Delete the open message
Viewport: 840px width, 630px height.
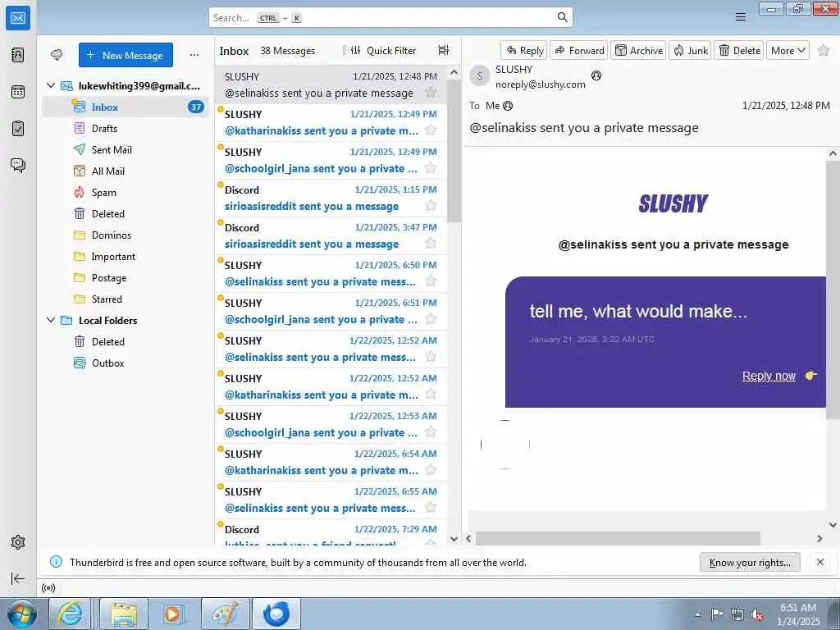pyautogui.click(x=738, y=50)
